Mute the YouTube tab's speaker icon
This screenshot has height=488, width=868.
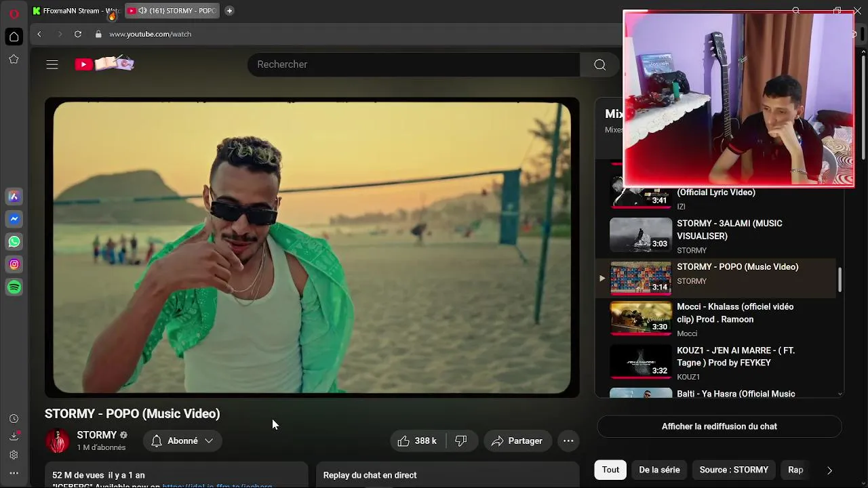(x=142, y=11)
